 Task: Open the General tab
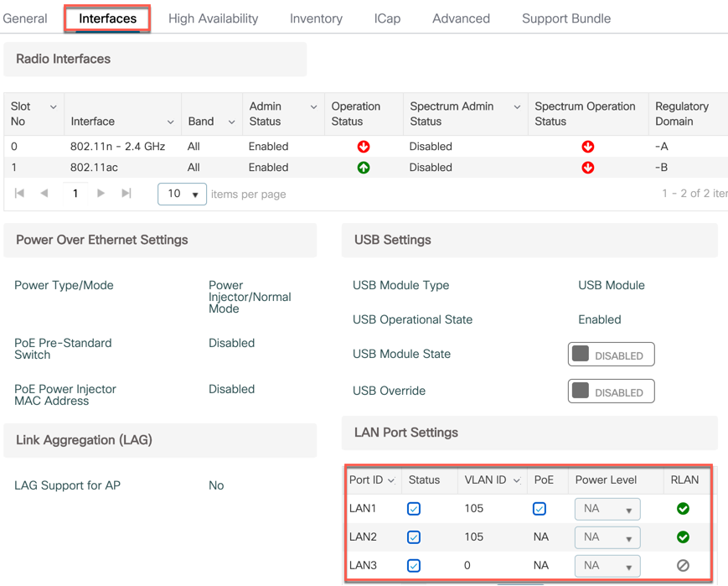[24, 18]
